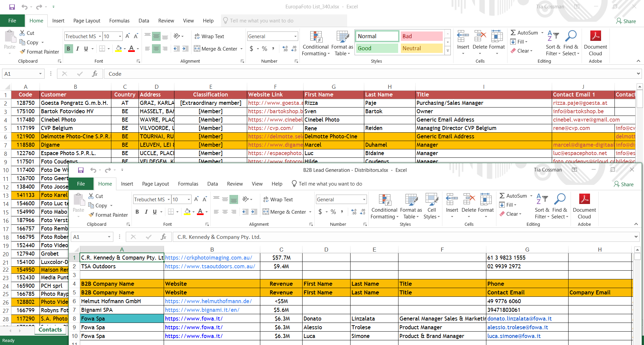Open donato.linzalata@fowa.it email link
The image size is (644, 345).
[519, 319]
